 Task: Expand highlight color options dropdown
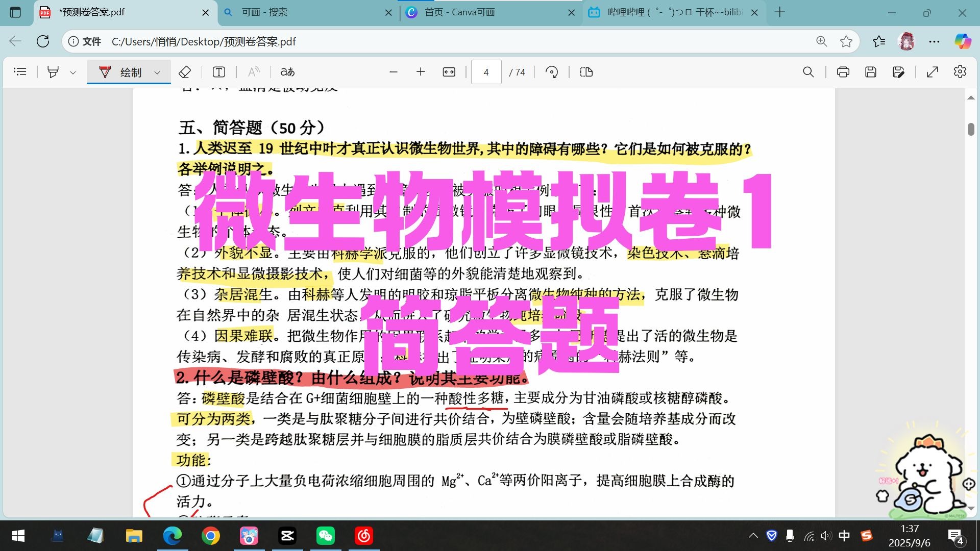[x=73, y=72]
